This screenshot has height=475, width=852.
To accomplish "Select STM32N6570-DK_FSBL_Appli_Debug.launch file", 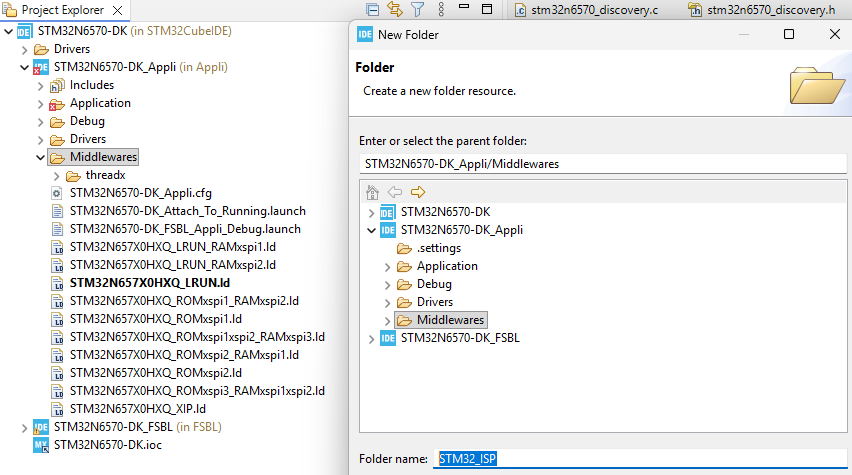I will [185, 229].
